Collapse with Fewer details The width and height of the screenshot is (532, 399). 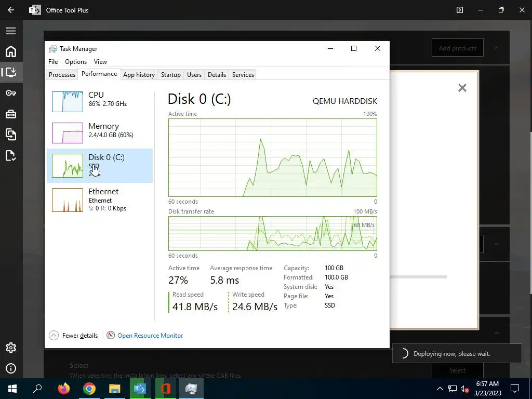[73, 336]
